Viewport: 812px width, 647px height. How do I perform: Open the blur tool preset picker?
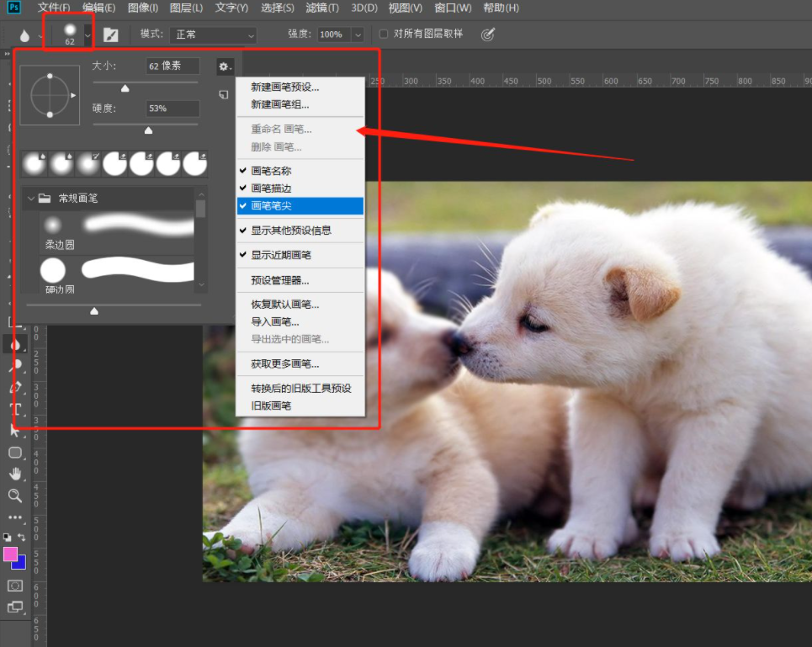pos(24,35)
